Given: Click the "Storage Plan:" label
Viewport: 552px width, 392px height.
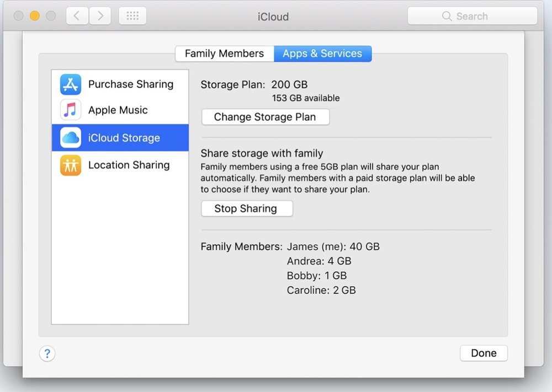Looking at the screenshot, I should point(233,85).
